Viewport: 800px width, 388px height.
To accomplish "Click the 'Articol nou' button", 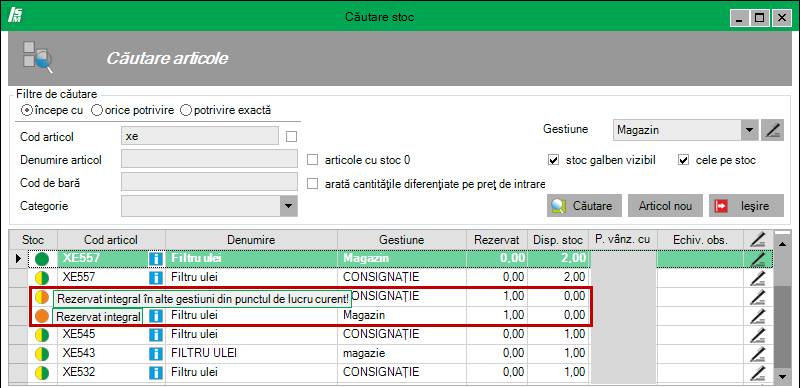I will coord(665,206).
